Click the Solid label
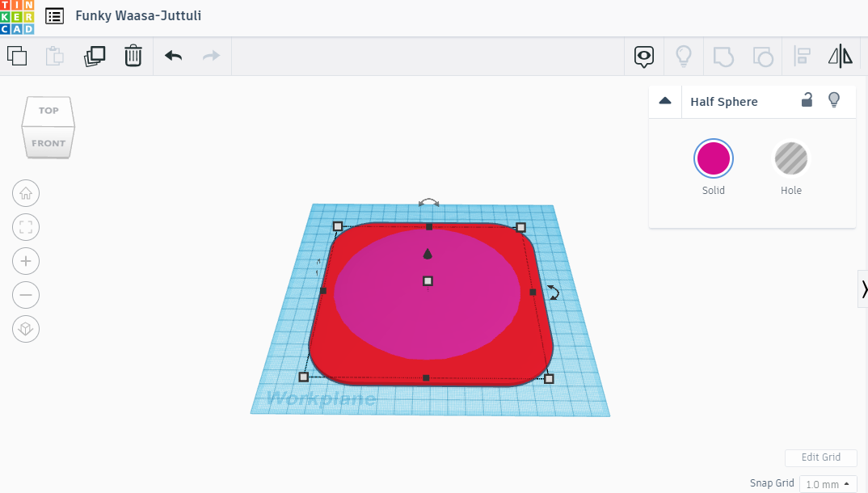 click(x=714, y=191)
